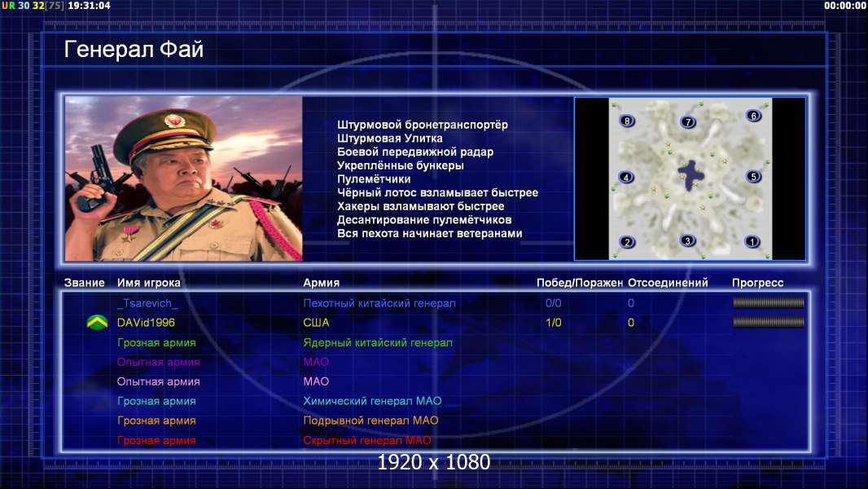
Task: Click start position 4 on the map
Action: tap(626, 177)
